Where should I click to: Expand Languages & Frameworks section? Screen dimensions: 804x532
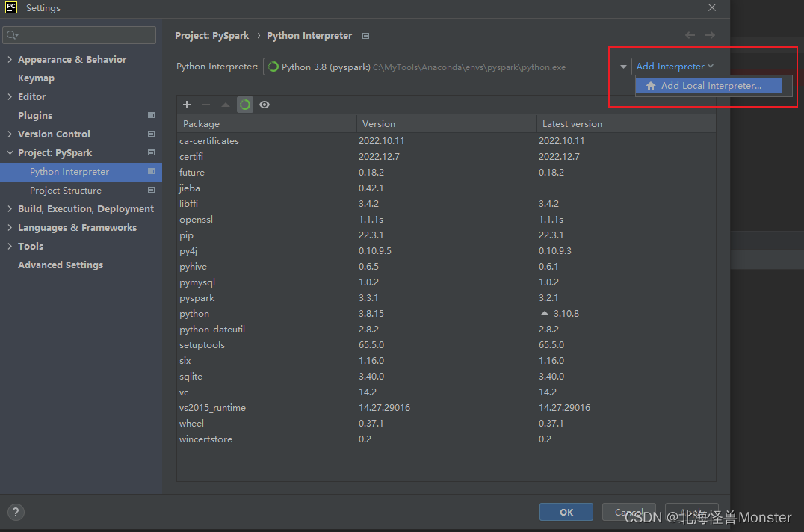click(x=10, y=228)
